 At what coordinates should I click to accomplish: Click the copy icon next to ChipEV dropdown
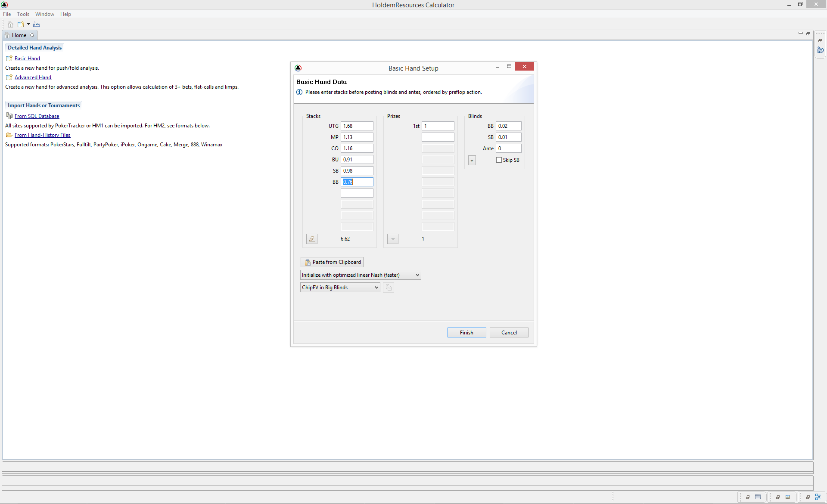coord(388,288)
